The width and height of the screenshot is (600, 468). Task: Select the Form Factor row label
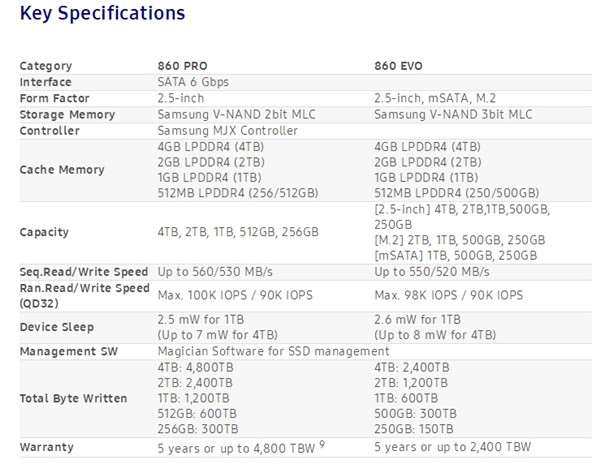[55, 98]
